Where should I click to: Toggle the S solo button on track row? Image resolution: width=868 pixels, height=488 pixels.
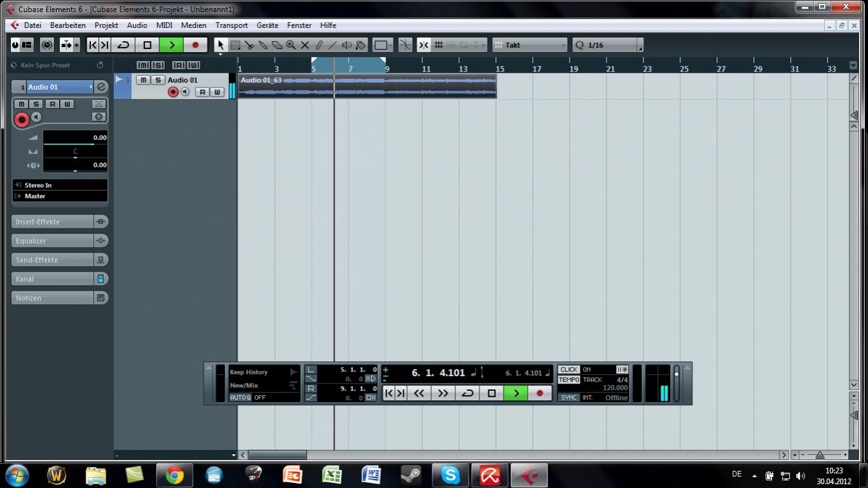[x=157, y=80]
